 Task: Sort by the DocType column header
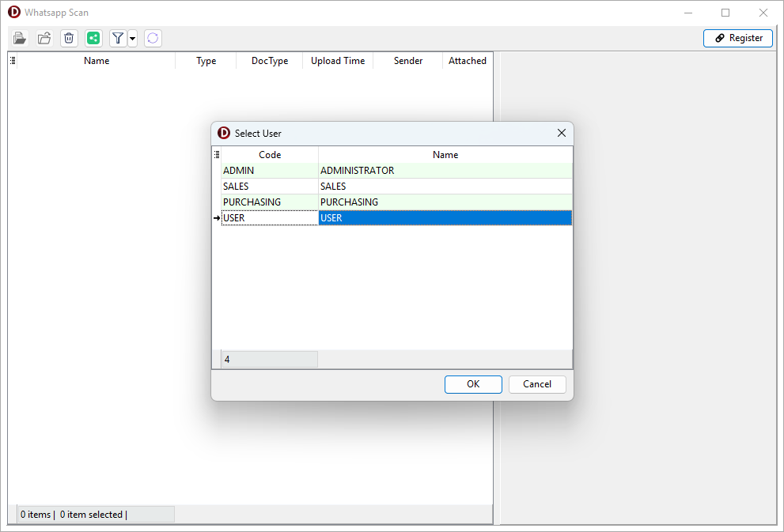click(x=270, y=60)
